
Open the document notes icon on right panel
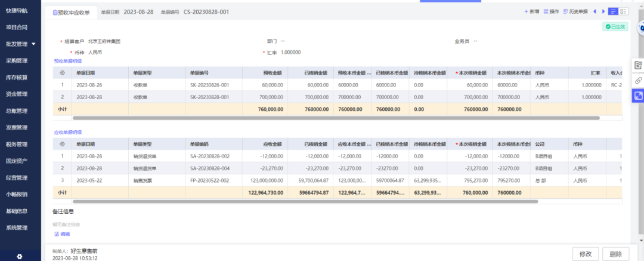pyautogui.click(x=638, y=65)
